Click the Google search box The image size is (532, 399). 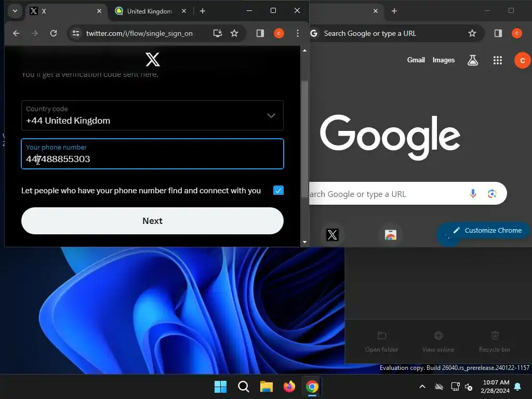(408, 194)
